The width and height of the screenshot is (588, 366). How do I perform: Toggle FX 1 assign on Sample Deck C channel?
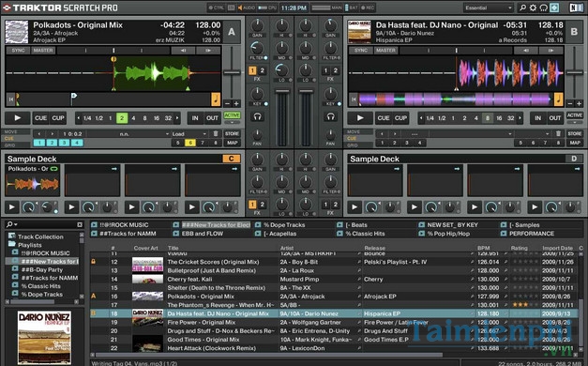coord(253,205)
